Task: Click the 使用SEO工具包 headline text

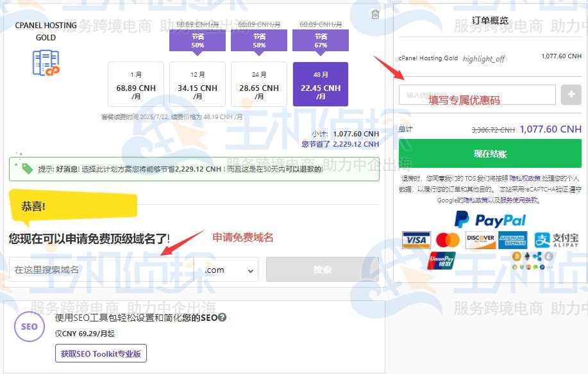Action: [136, 318]
